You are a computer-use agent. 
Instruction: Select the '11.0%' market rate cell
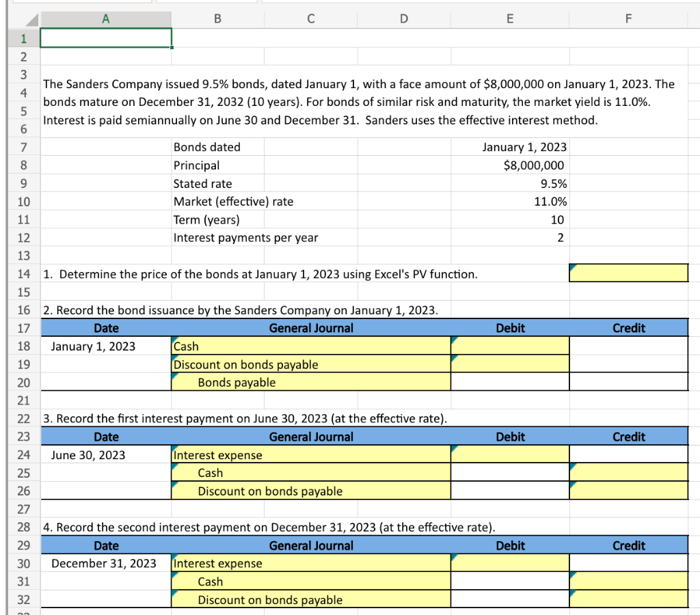(x=510, y=202)
